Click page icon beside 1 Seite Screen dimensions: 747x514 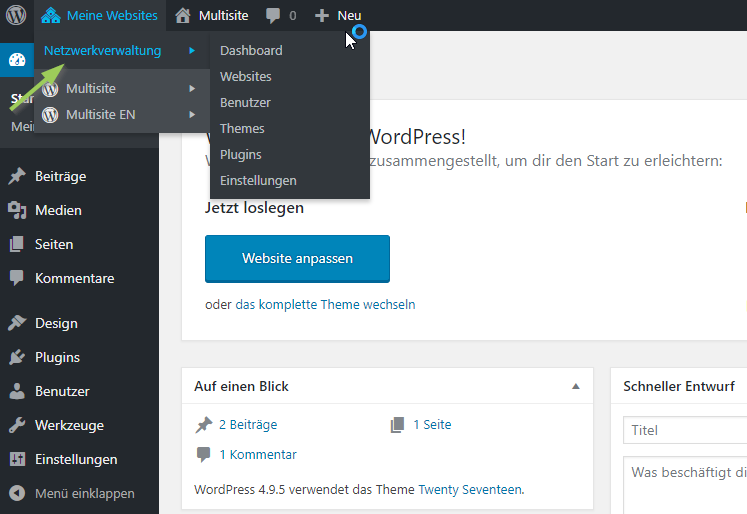click(x=397, y=424)
